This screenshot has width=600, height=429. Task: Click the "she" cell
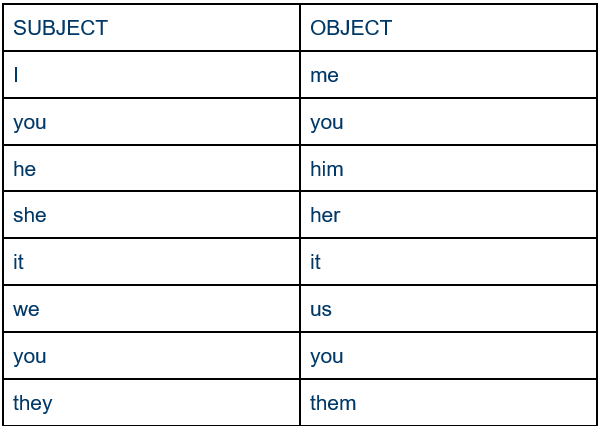(152, 215)
